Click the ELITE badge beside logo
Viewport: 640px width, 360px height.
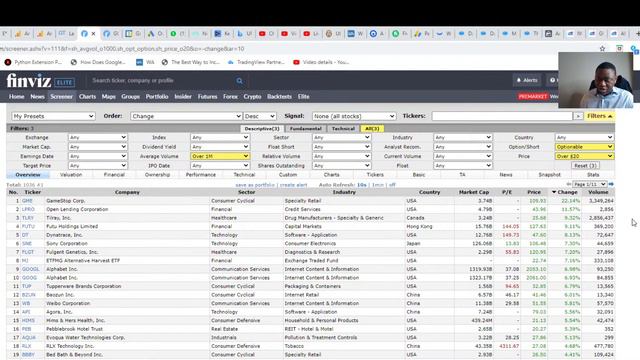coord(64,82)
